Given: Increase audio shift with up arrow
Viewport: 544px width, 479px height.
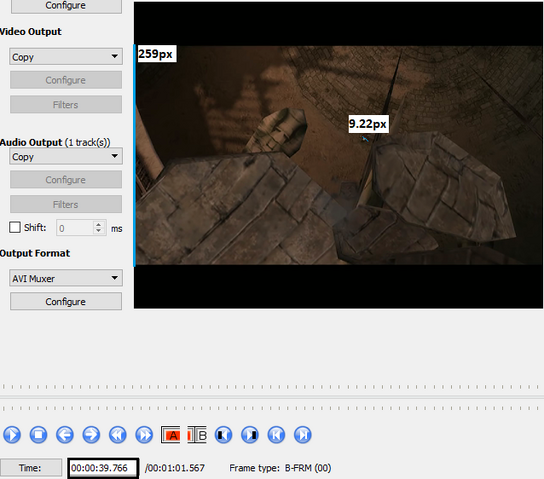Looking at the screenshot, I should point(99,224).
